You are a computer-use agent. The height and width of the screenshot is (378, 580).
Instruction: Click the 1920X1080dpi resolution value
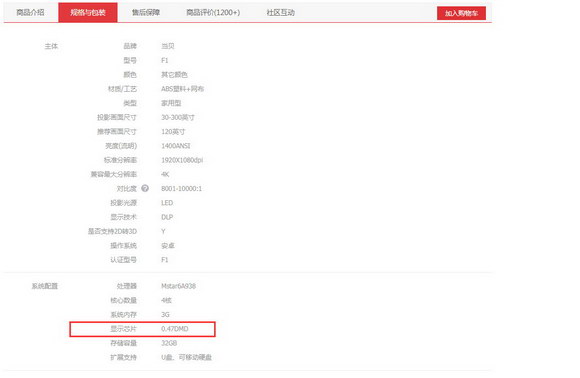[182, 160]
